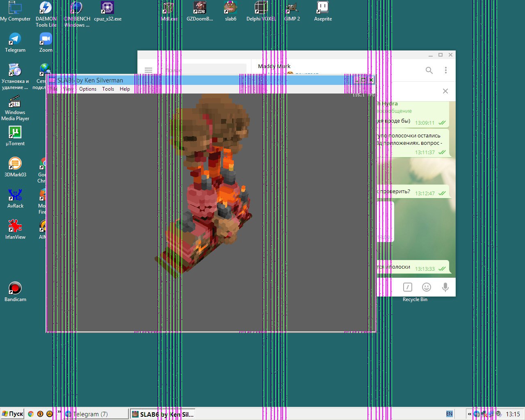
Task: Launch Chrome from quick launch bar
Action: point(30,414)
